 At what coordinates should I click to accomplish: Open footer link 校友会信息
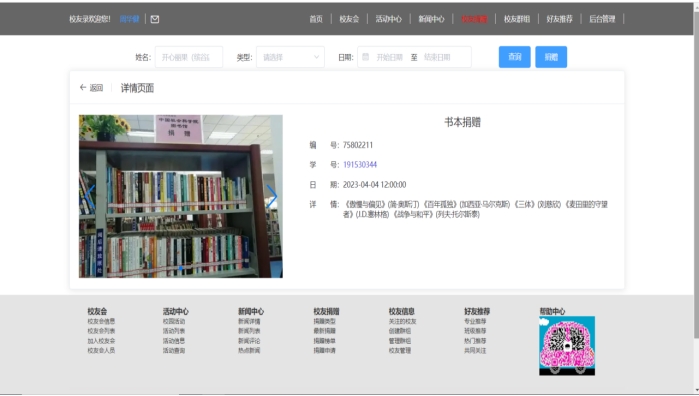[101, 321]
